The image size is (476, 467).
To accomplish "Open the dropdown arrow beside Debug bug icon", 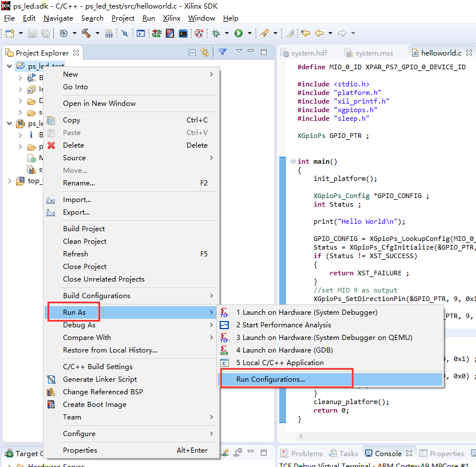I will (x=227, y=33).
